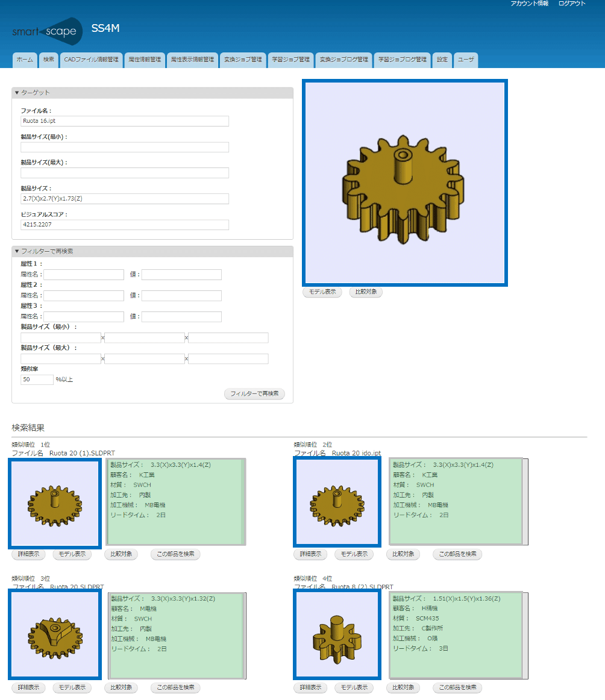Open the 設定 tab
The width and height of the screenshot is (605, 700).
[442, 60]
